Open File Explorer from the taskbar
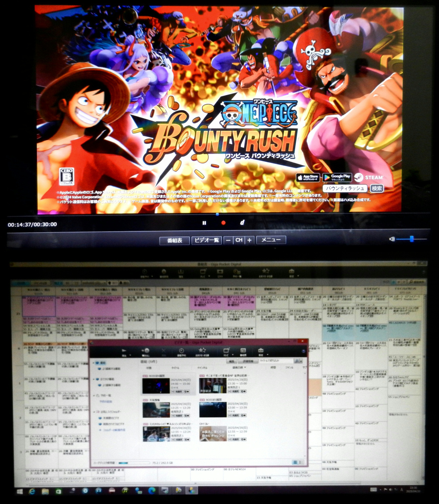Image resolution: width=439 pixels, height=504 pixels. pyautogui.click(x=45, y=491)
